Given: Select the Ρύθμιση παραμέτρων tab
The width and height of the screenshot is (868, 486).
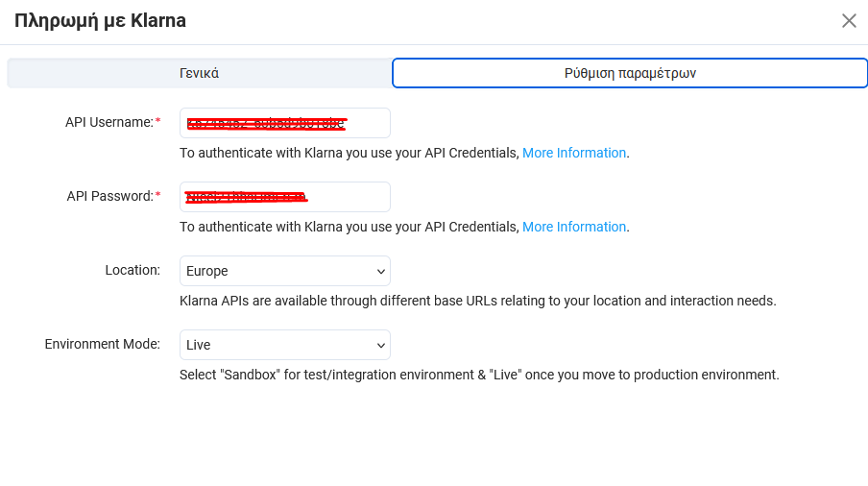Looking at the screenshot, I should point(630,73).
